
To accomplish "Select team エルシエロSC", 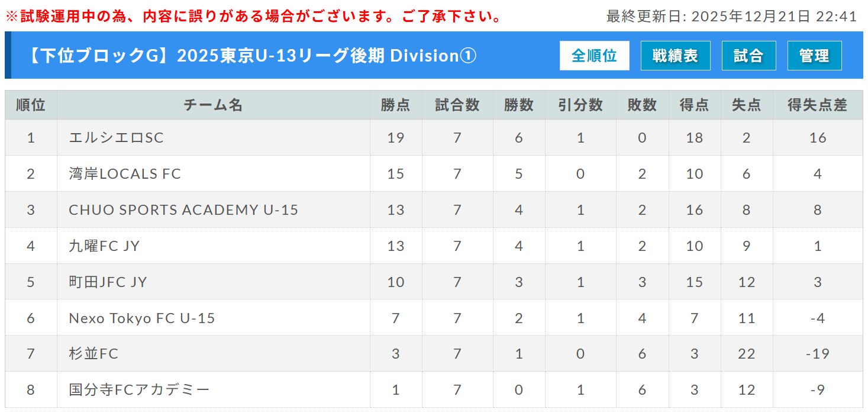I will (116, 138).
